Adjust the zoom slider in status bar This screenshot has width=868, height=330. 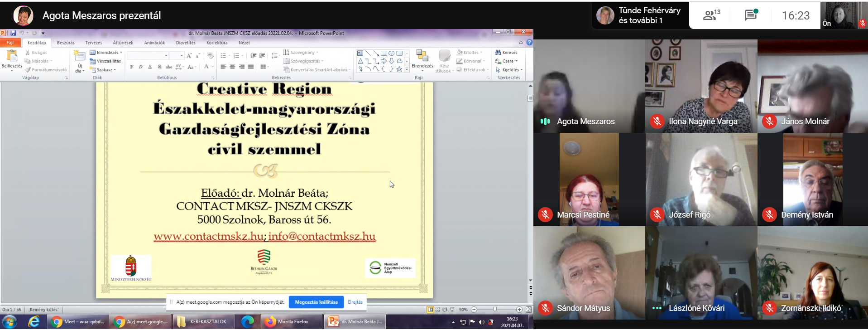[495, 310]
